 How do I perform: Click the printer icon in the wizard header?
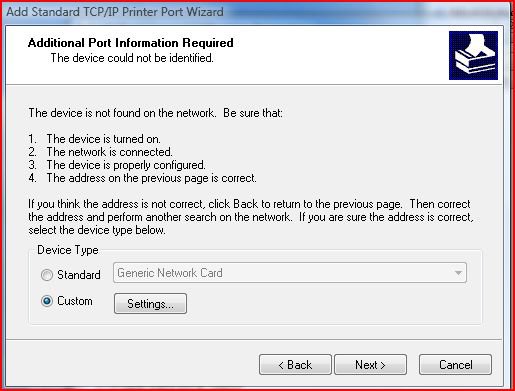(473, 56)
